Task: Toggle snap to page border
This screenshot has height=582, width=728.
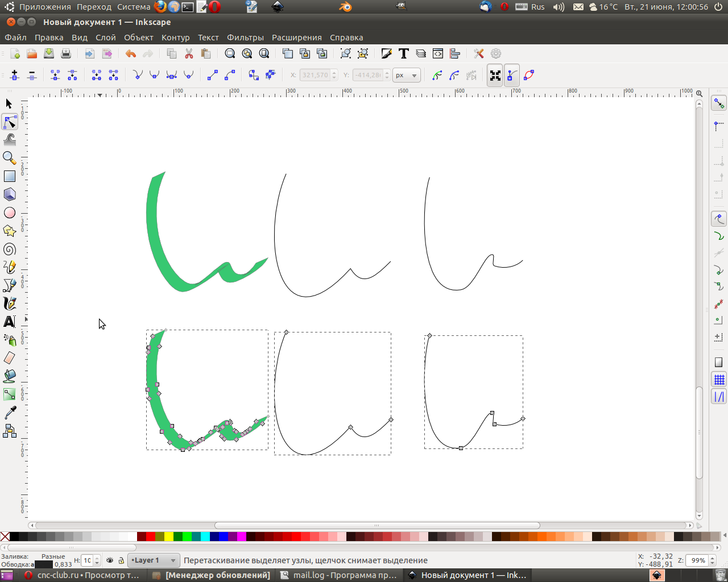Action: click(x=719, y=362)
